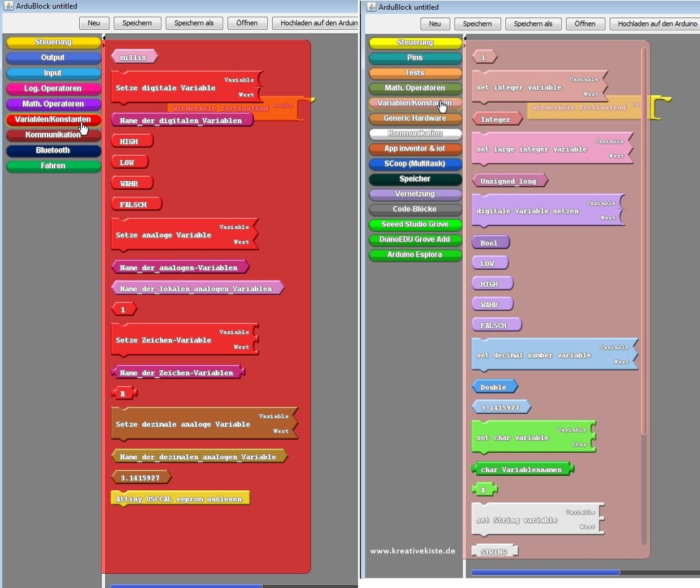Screen dimensions: 700x588
Task: Expand the SCoop (Multitask) drawer
Action: click(415, 164)
